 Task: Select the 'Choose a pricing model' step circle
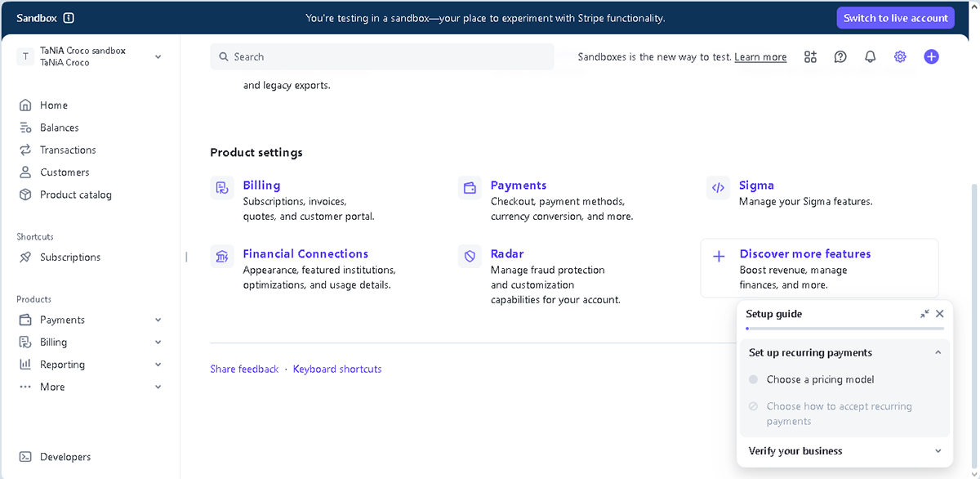coord(752,379)
